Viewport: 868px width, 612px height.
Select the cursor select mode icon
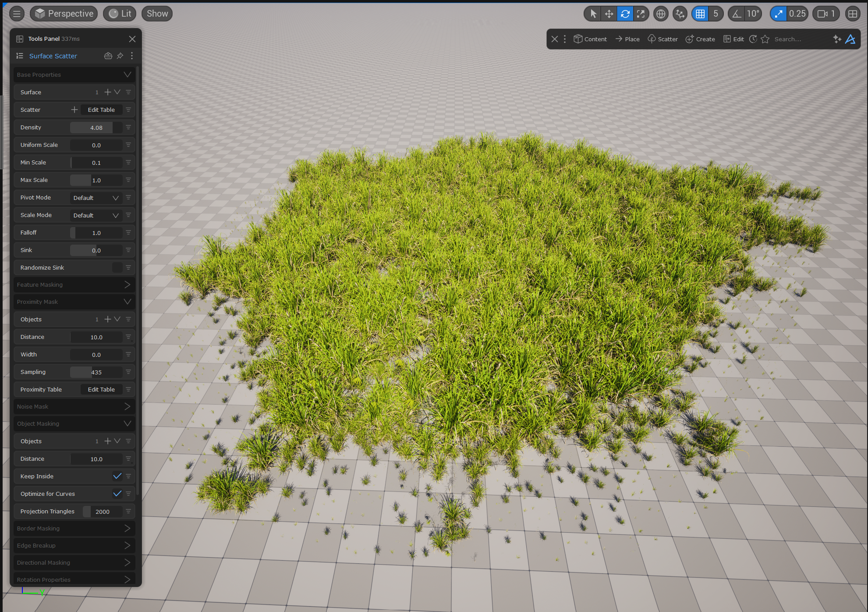tap(593, 14)
